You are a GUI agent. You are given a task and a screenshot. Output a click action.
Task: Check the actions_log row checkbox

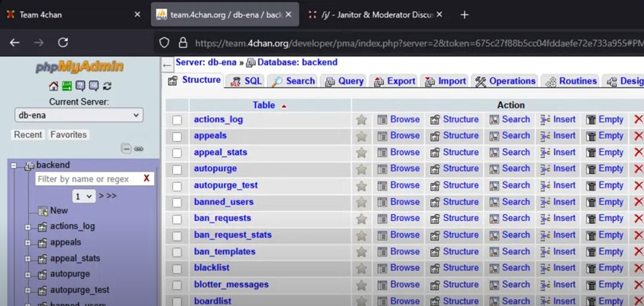(x=177, y=120)
